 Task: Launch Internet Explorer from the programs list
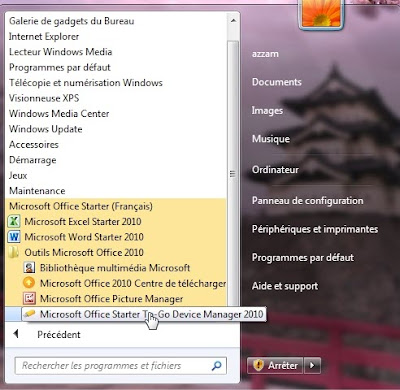pos(44,36)
